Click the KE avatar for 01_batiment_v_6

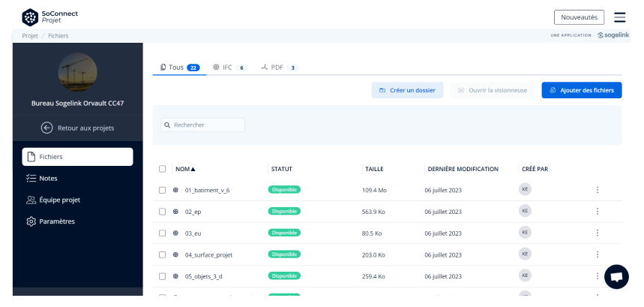(525, 189)
